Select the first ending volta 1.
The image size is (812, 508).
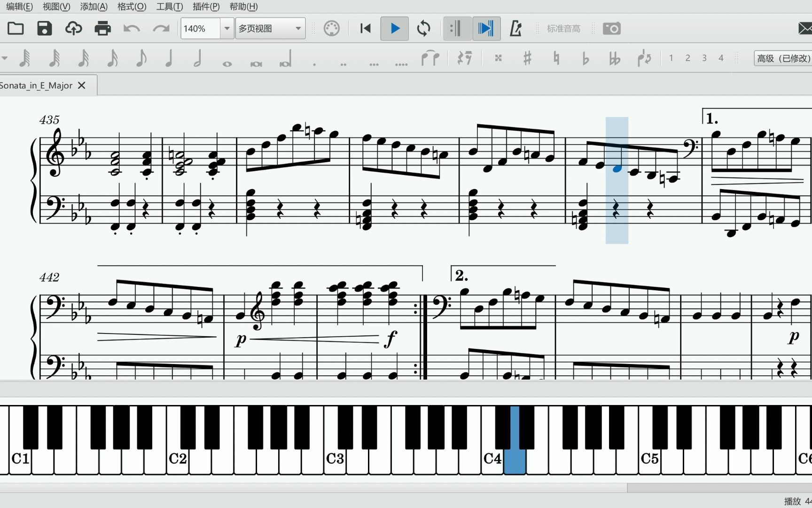712,118
